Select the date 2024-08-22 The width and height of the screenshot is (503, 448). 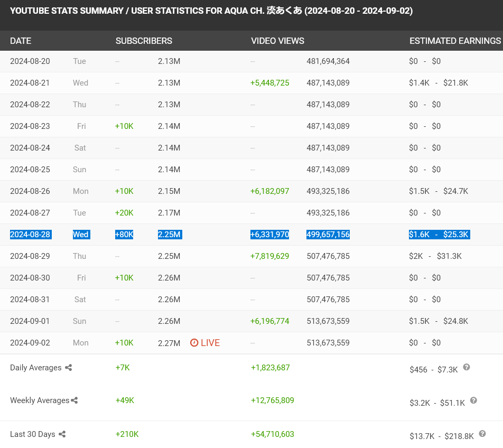pyautogui.click(x=30, y=105)
